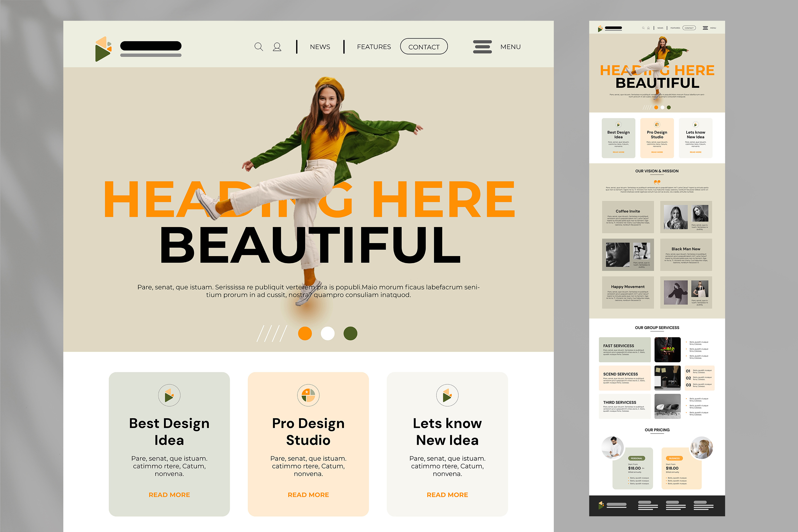
Task: Click the Coffee Invite card in preview
Action: coord(628,217)
